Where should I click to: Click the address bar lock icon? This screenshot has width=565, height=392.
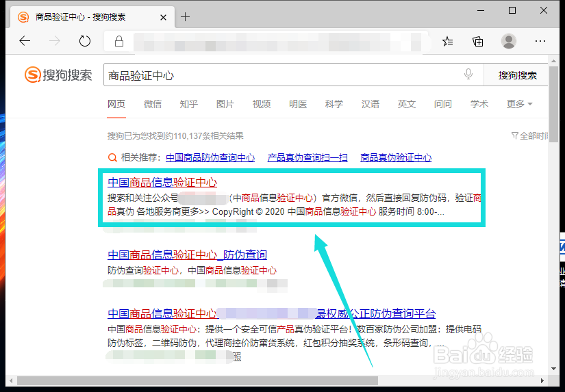119,42
